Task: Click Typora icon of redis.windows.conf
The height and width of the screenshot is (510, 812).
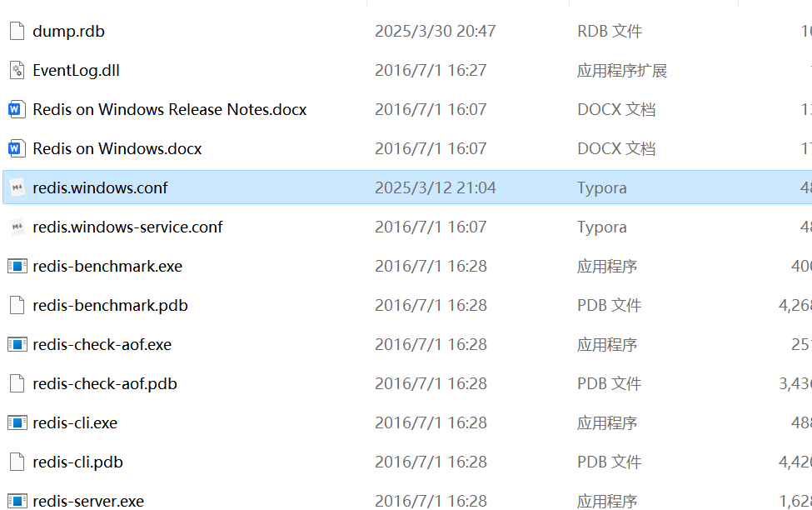Action: click(x=17, y=187)
